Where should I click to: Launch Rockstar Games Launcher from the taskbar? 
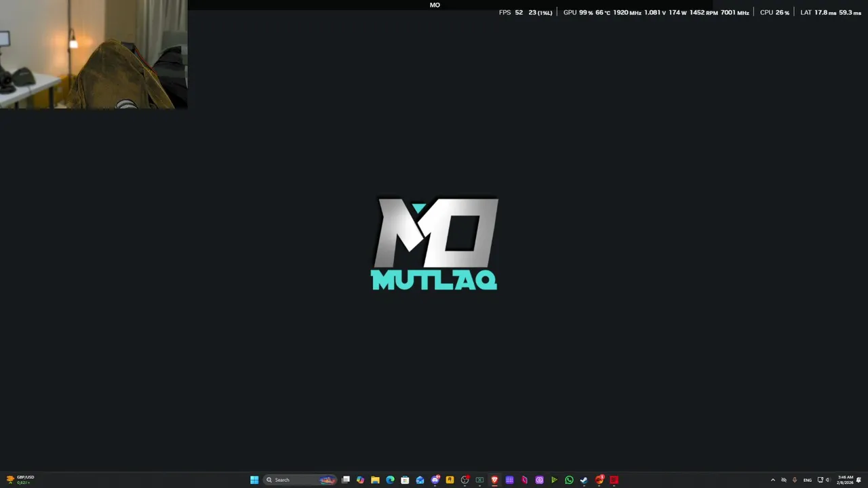[450, 480]
